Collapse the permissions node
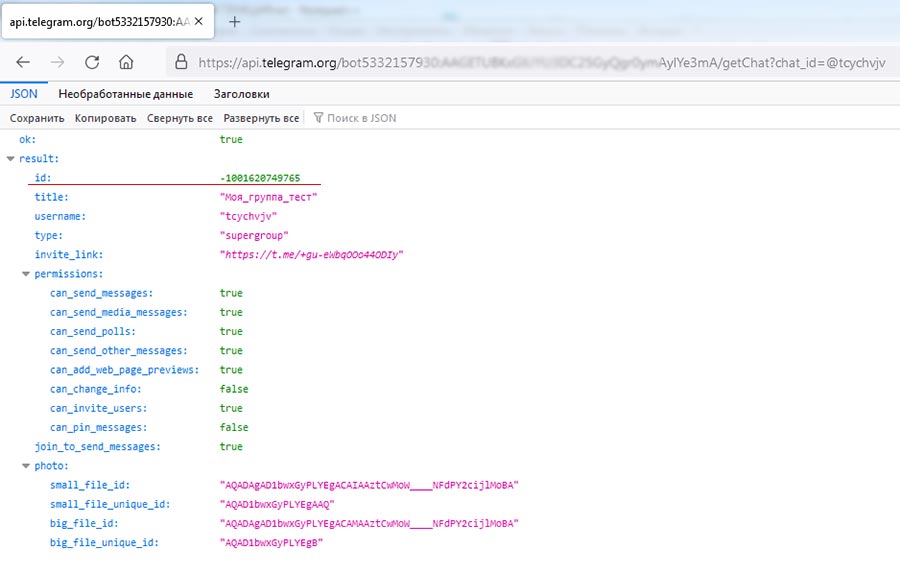 pos(25,274)
